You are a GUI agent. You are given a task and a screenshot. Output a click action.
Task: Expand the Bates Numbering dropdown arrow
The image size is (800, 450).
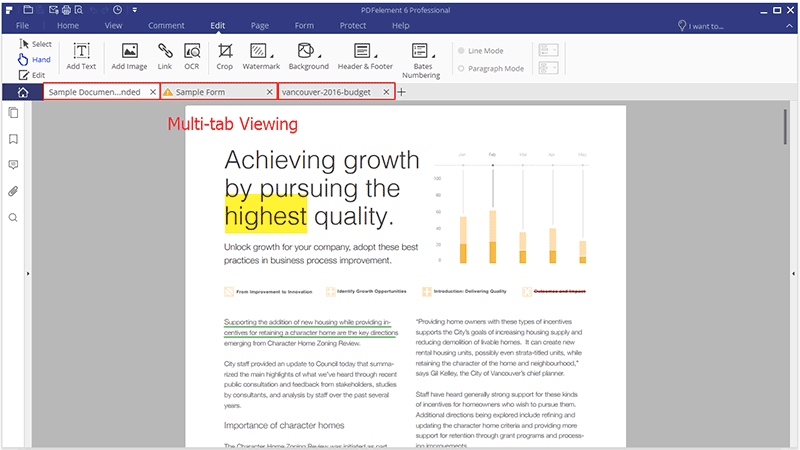(434, 56)
